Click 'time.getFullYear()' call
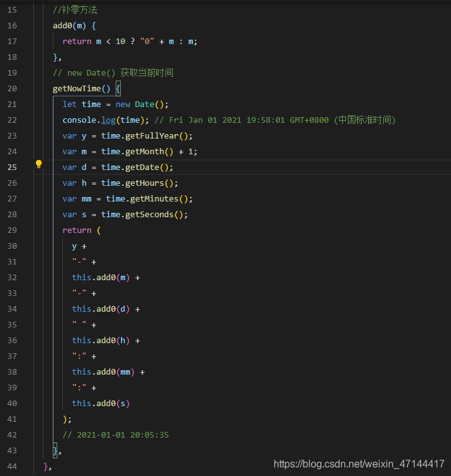This screenshot has height=476, width=451. click(x=145, y=136)
